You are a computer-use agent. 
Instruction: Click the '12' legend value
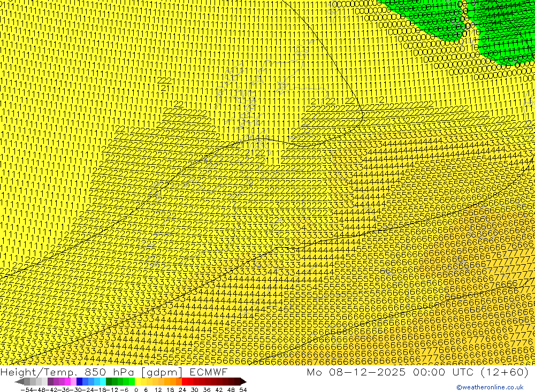tap(158, 390)
